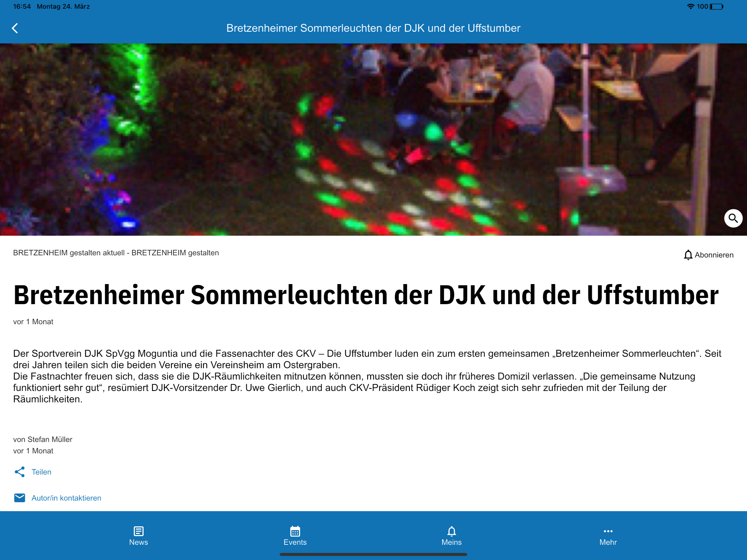Click the author name Stefan Müller

50,440
